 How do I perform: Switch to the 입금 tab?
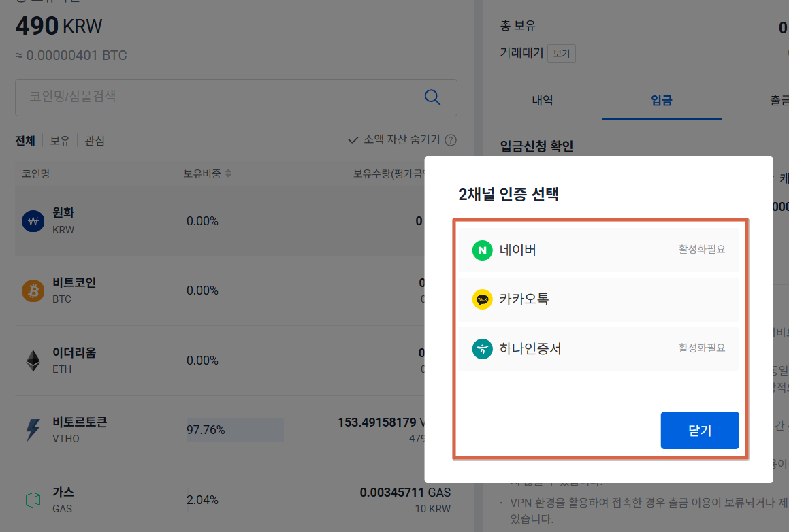coord(662,100)
